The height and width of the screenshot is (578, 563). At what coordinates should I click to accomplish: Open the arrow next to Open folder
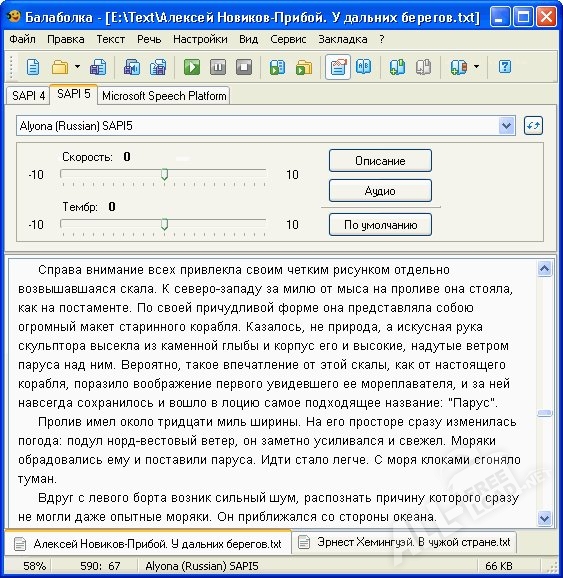[77, 67]
